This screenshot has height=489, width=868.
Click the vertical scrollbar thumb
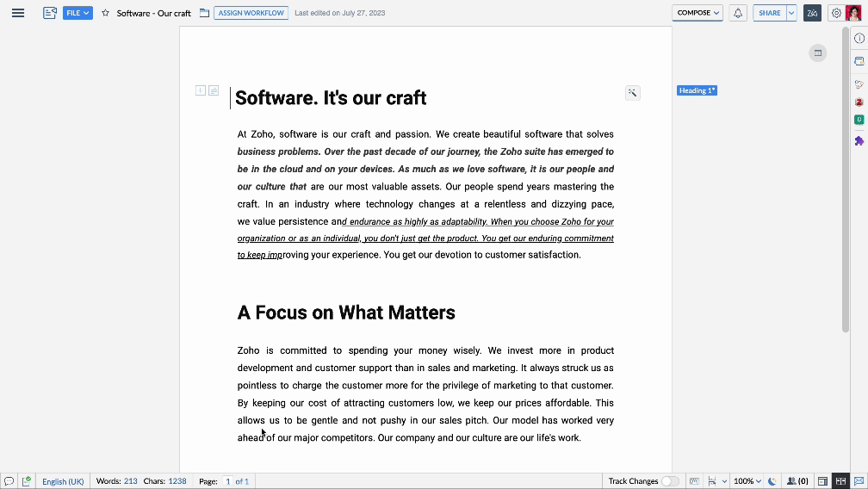(846, 179)
